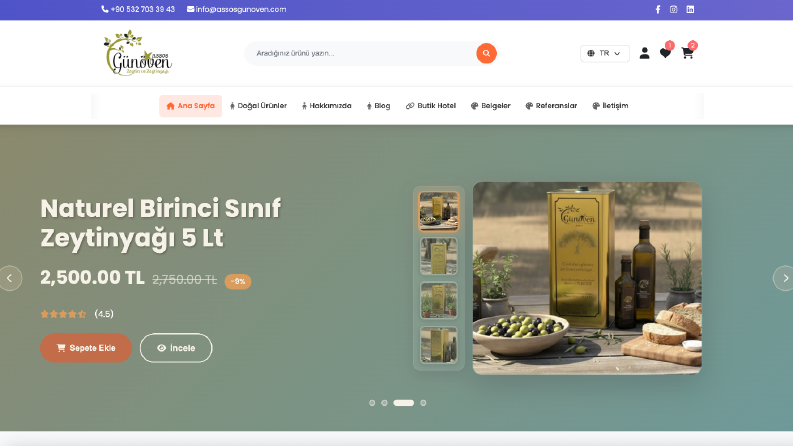Select the first product thumbnail
The height and width of the screenshot is (446, 793).
pos(438,211)
